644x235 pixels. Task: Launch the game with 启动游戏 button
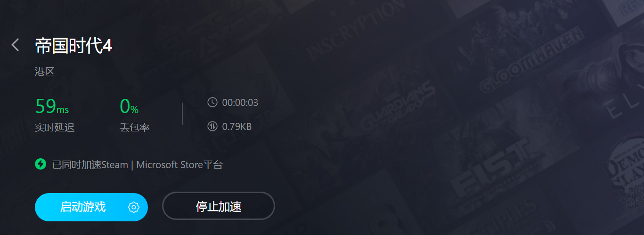pyautogui.click(x=91, y=207)
